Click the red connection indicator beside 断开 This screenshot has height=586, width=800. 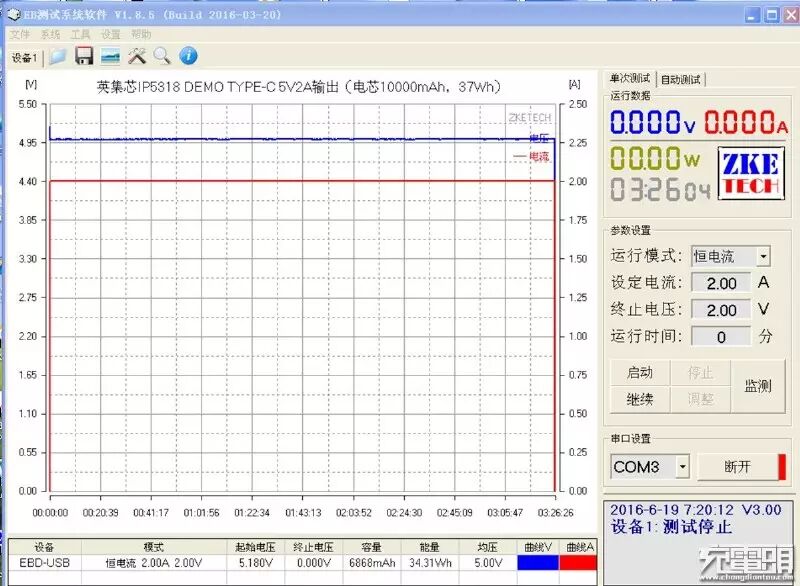[782, 467]
